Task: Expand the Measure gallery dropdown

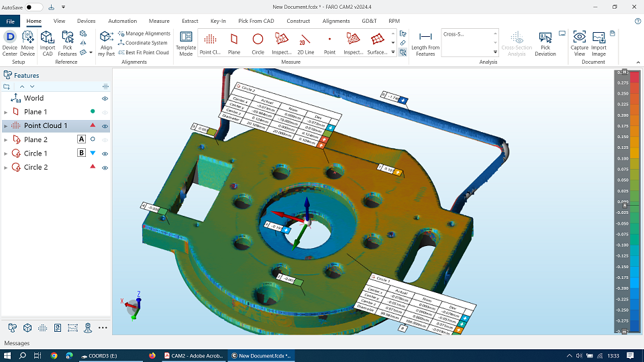Action: click(x=393, y=52)
